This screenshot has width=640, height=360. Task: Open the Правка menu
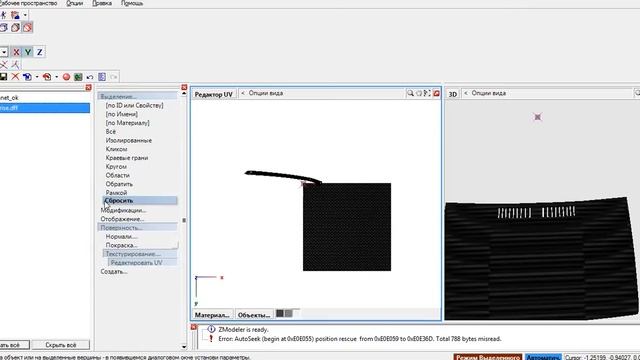[102, 3]
